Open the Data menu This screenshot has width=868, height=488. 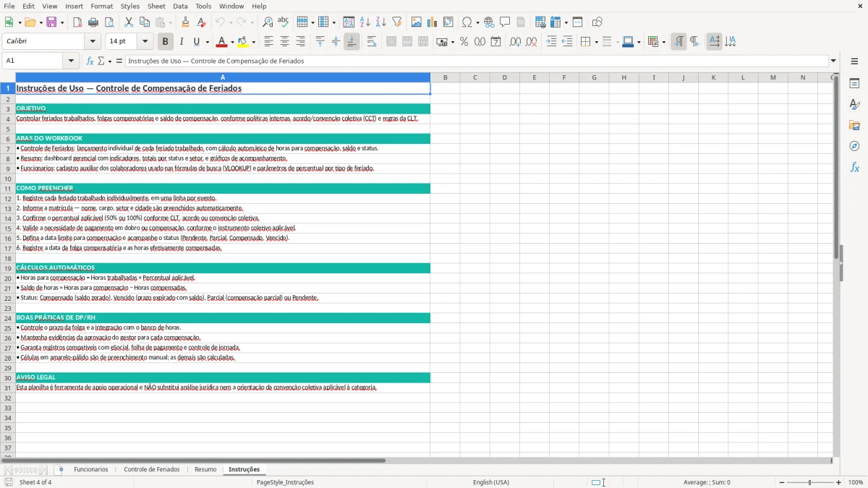(180, 6)
